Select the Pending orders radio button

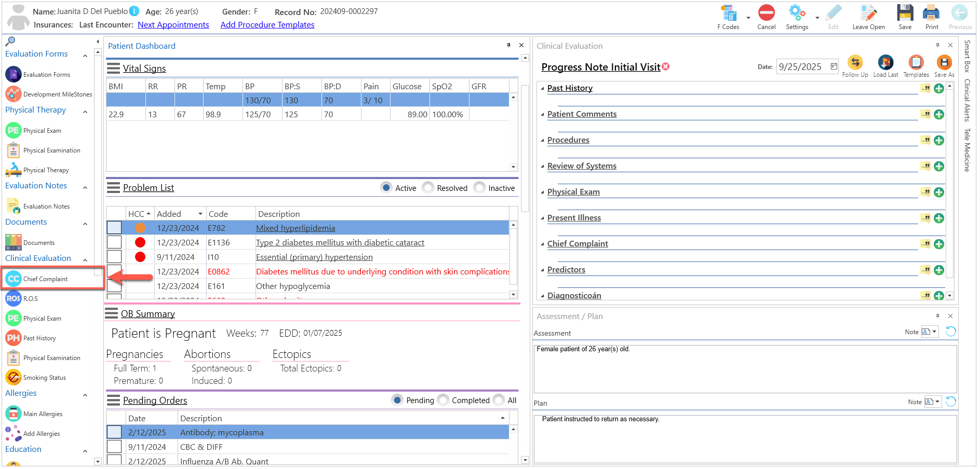(397, 400)
